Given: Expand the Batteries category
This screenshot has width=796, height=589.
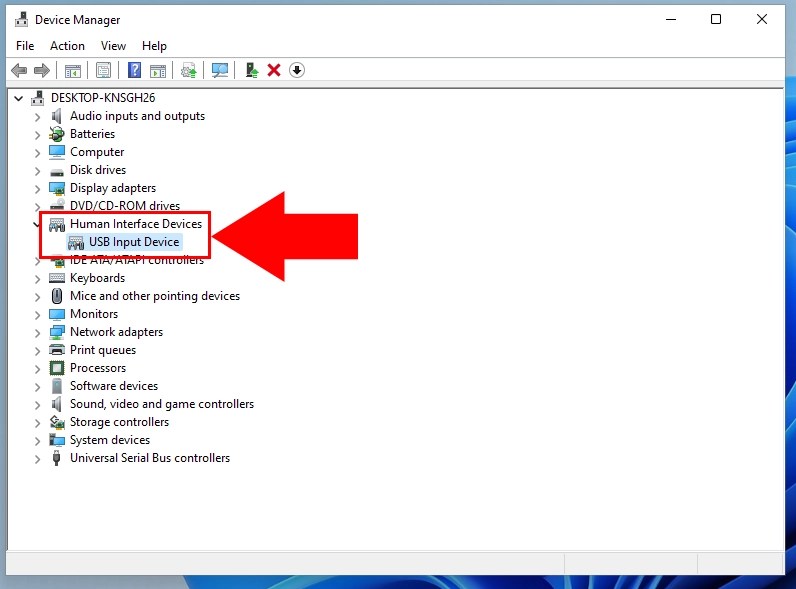Looking at the screenshot, I should click(x=37, y=135).
